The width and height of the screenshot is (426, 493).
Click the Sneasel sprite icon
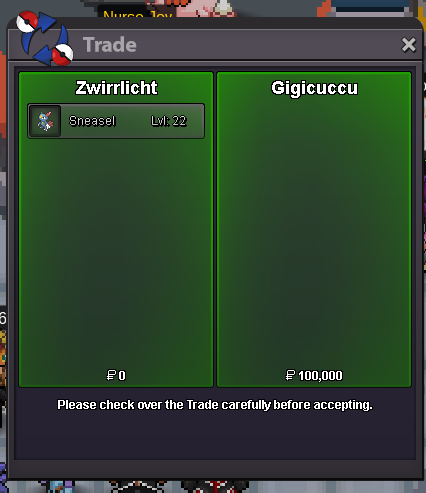click(x=45, y=121)
